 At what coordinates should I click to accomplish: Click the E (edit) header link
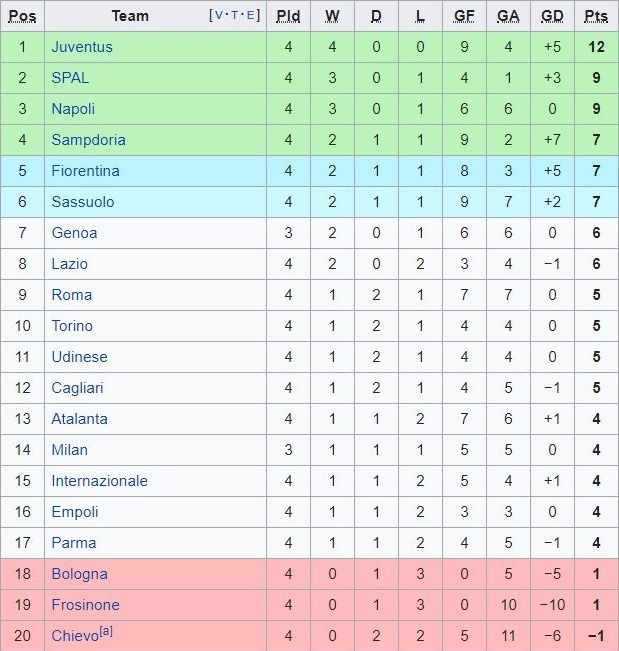coord(252,16)
